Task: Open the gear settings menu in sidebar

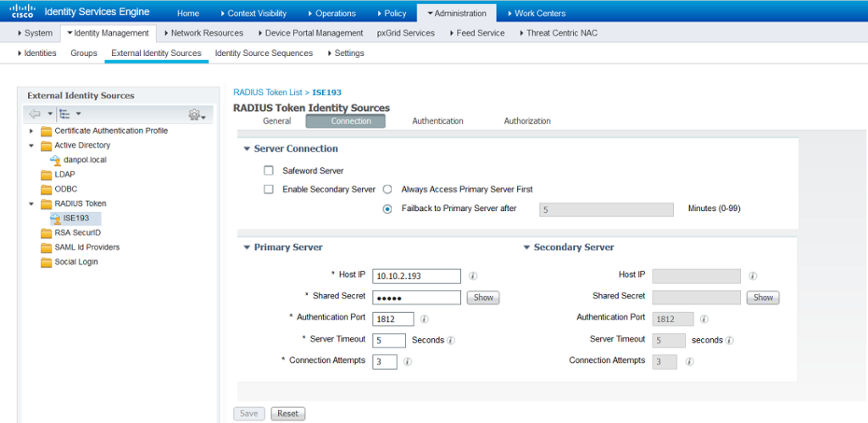Action: [x=195, y=114]
